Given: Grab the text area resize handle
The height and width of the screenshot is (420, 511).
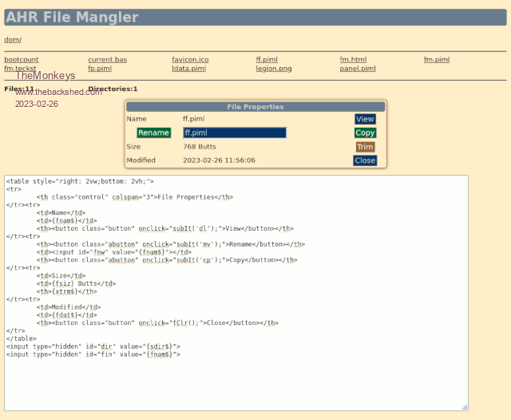Looking at the screenshot, I should point(464,406).
